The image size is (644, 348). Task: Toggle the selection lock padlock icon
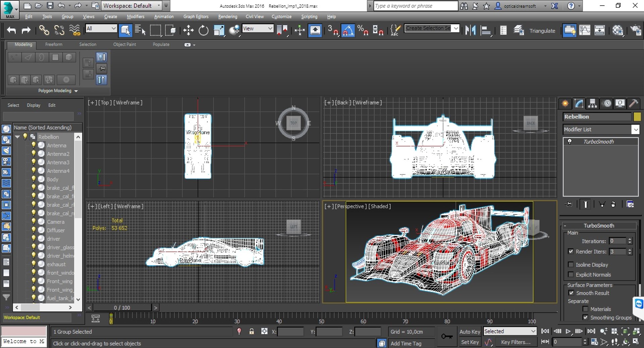click(252, 332)
